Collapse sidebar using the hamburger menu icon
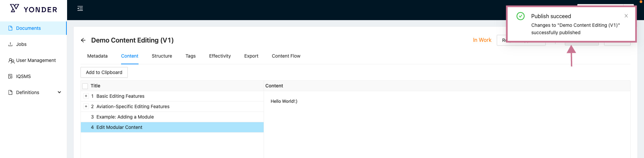Image resolution: width=644 pixels, height=158 pixels. (80, 8)
